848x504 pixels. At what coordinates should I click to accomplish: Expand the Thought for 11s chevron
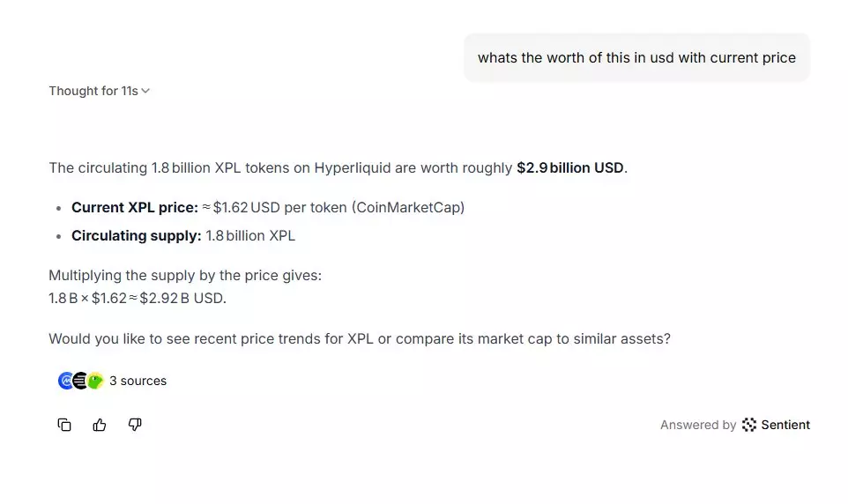pyautogui.click(x=145, y=91)
